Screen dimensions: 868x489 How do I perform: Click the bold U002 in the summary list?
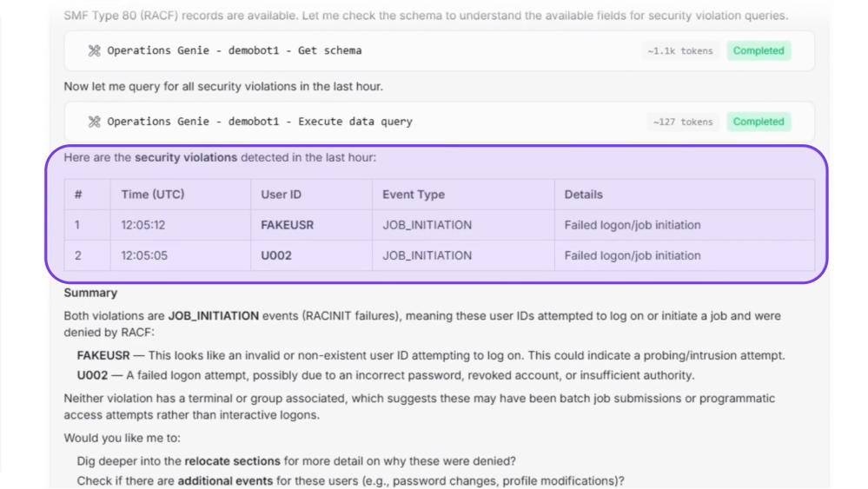(x=92, y=375)
